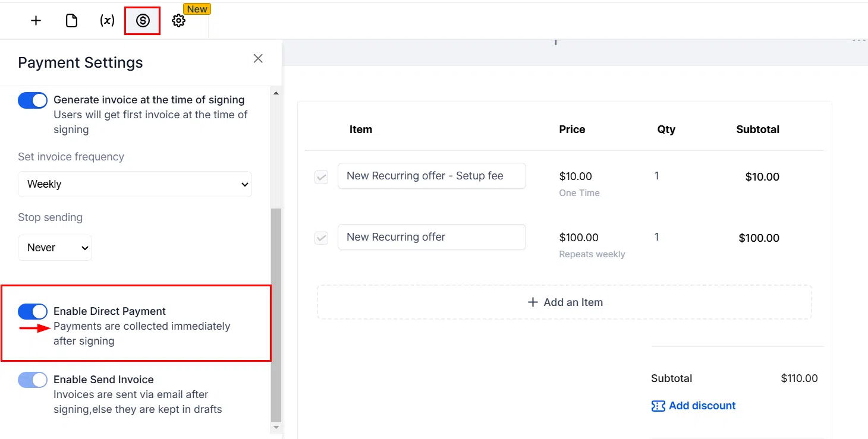Screen dimensions: 868x439
Task: Click the Price column header
Action: click(572, 130)
